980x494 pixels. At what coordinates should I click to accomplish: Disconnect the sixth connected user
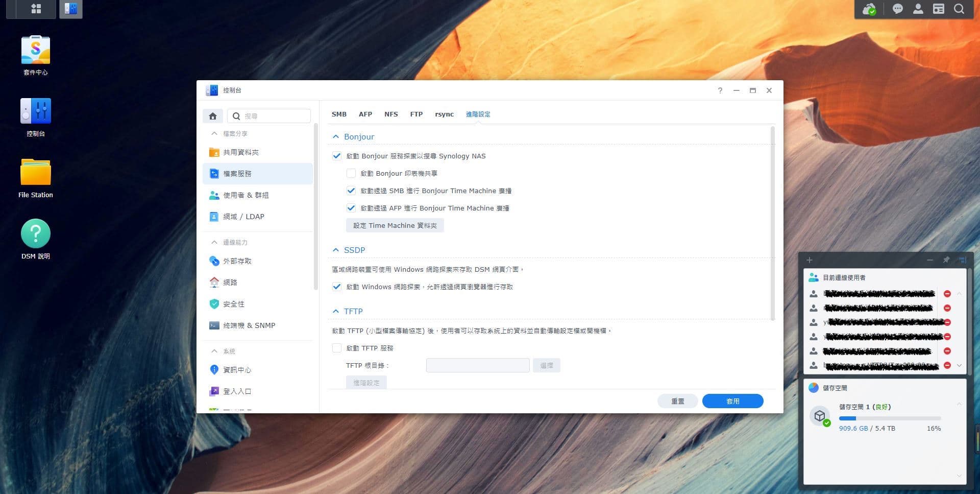(947, 365)
